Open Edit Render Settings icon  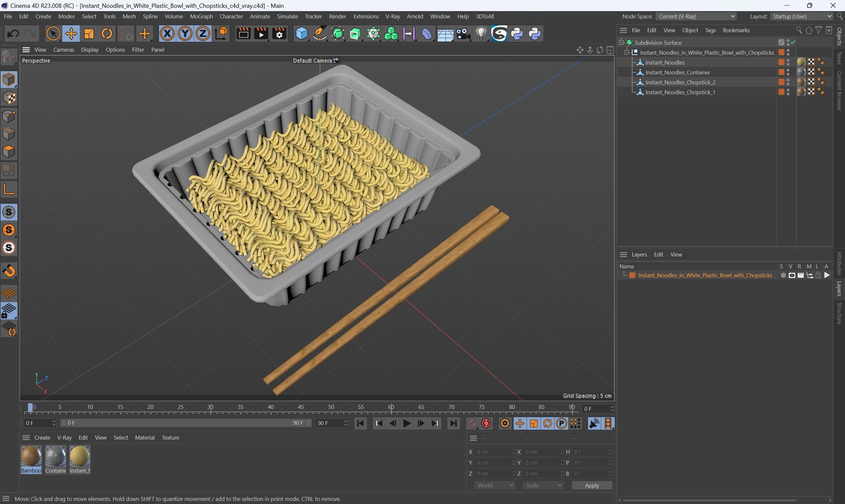click(x=279, y=34)
